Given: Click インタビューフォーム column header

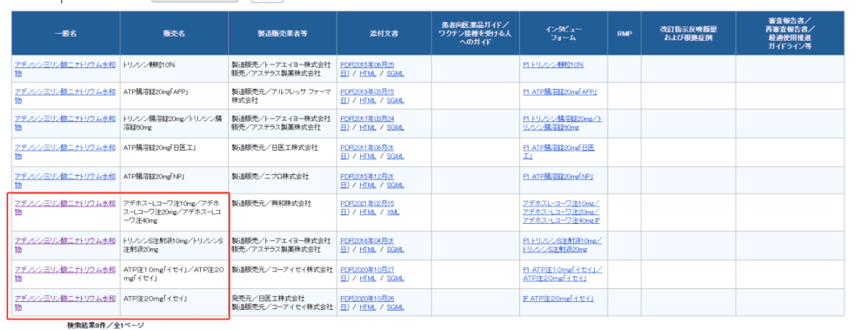Looking at the screenshot, I should [x=563, y=33].
